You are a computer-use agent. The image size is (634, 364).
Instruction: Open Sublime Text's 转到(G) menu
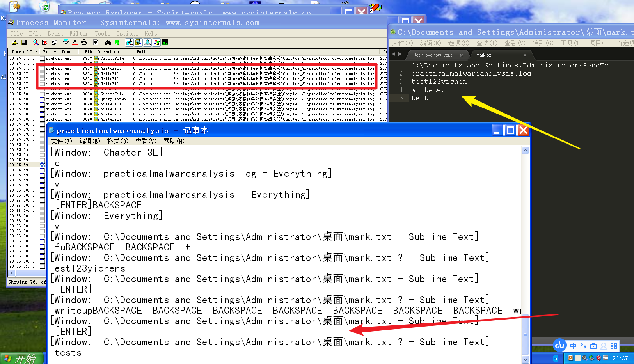[543, 43]
